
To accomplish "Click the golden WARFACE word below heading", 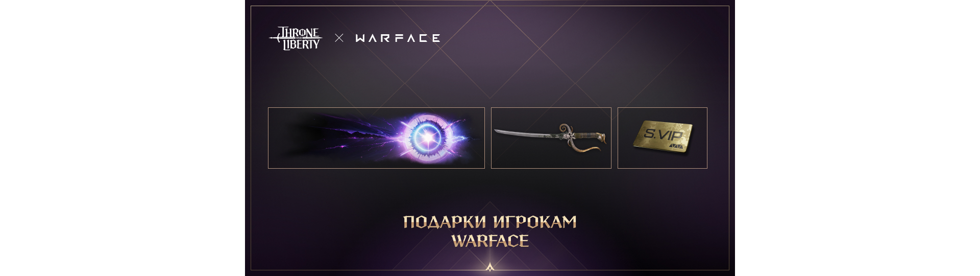I will pos(490,241).
